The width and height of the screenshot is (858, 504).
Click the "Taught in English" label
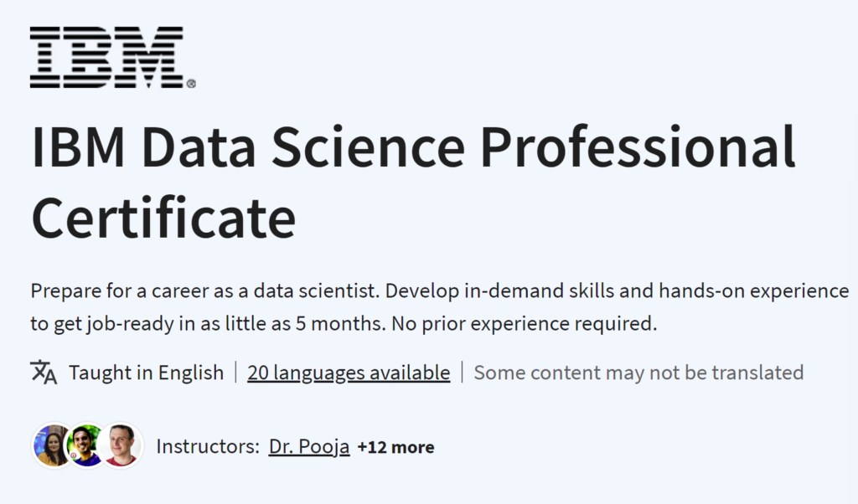click(146, 373)
